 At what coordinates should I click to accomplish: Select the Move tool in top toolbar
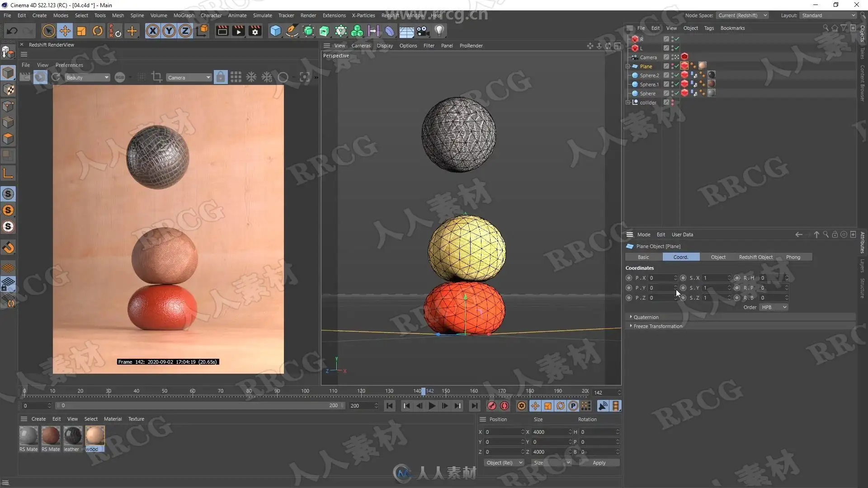point(65,31)
